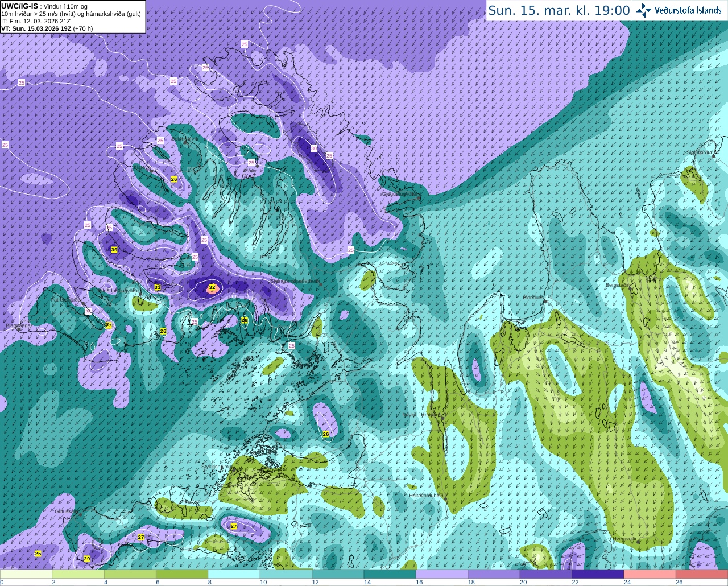Screen dimensions: 728x586
Task: Click the Bíldudalsflugvöllur station label
Action: click(119, 290)
